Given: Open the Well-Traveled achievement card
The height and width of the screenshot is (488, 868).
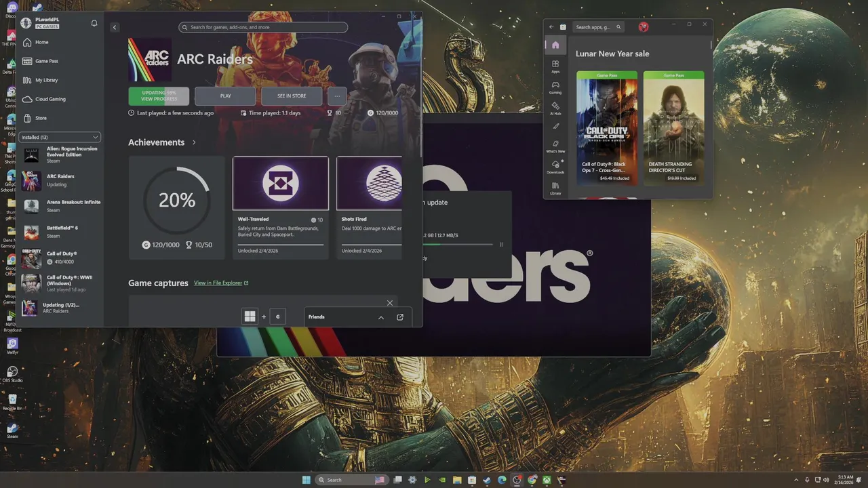Looking at the screenshot, I should pyautogui.click(x=281, y=207).
